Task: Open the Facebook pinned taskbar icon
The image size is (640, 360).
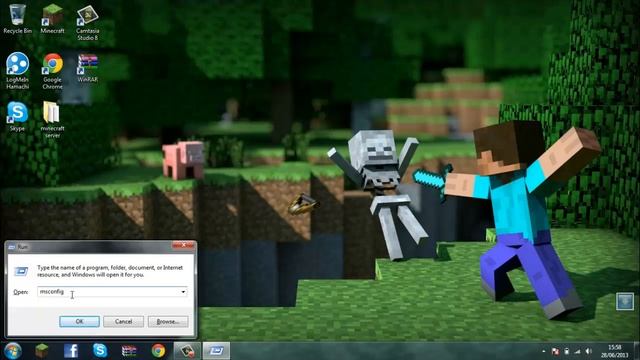Action: (71, 351)
